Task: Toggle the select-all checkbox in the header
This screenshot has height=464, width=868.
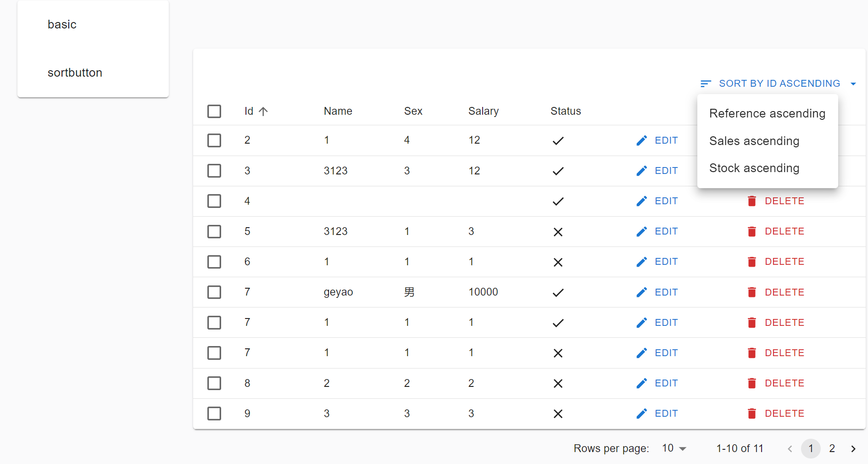Action: [214, 111]
